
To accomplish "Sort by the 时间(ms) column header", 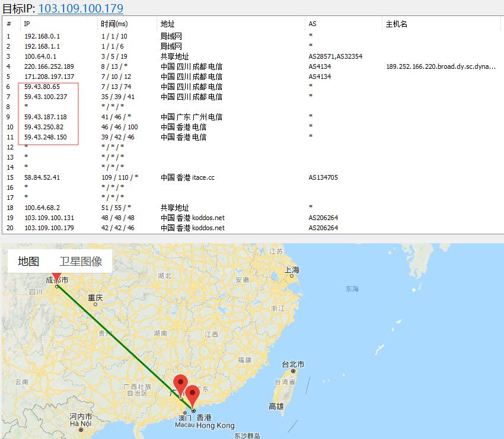I will [x=114, y=24].
